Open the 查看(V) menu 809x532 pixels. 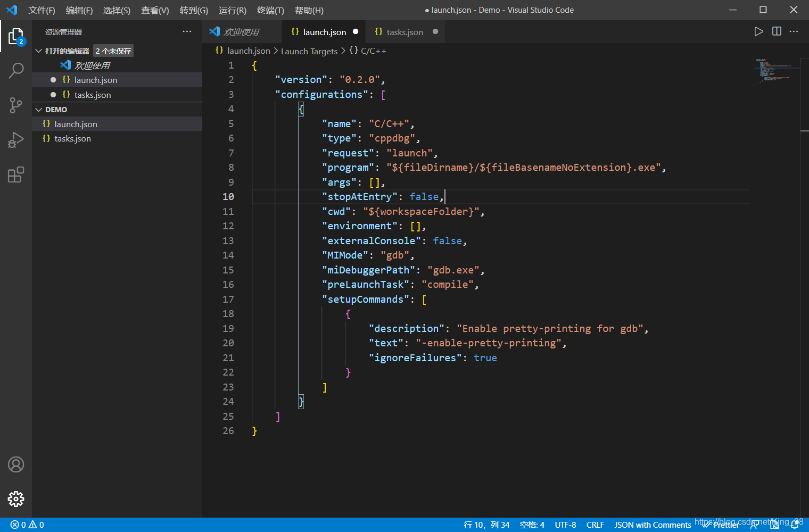pos(155,10)
